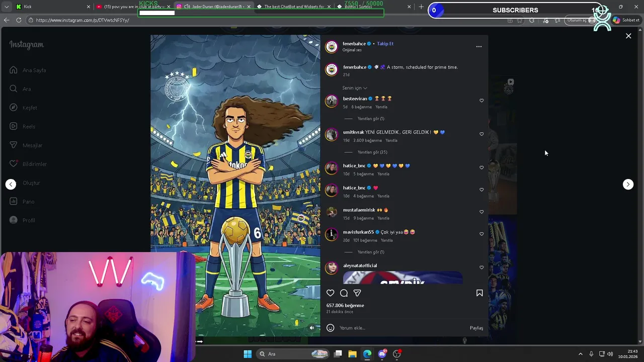Image resolution: width=644 pixels, height=362 pixels.
Task: Open Pano in Instagram sidebar
Action: coord(22,202)
